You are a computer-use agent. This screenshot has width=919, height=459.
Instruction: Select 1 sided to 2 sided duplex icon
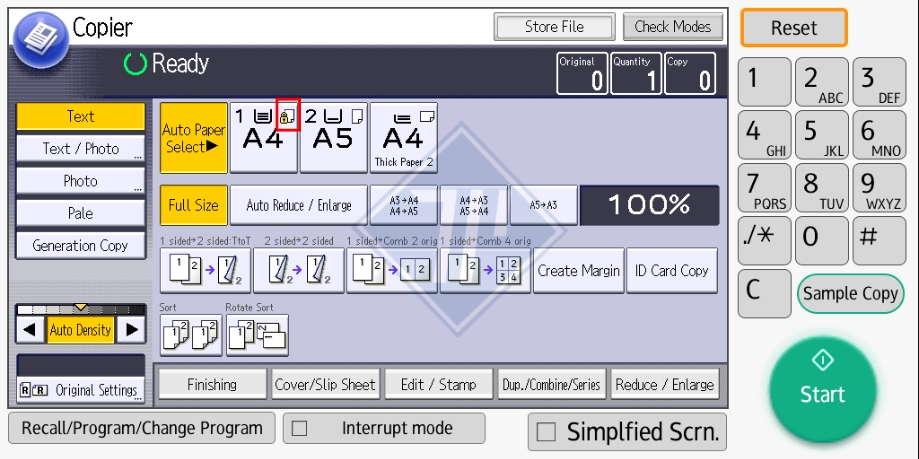coord(204,270)
